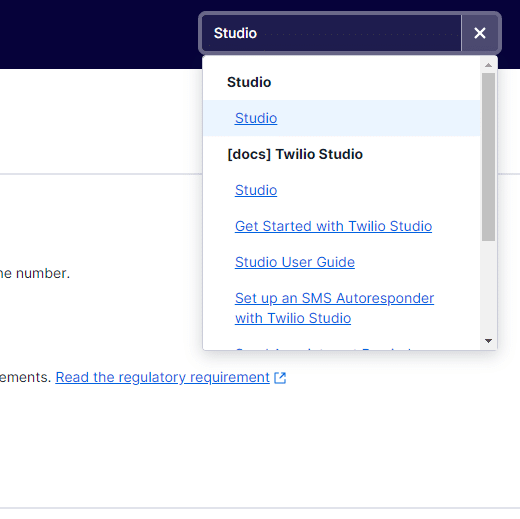Click the "[docs] Twilio Studio" group heading
The height and width of the screenshot is (519, 520).
pyautogui.click(x=295, y=154)
